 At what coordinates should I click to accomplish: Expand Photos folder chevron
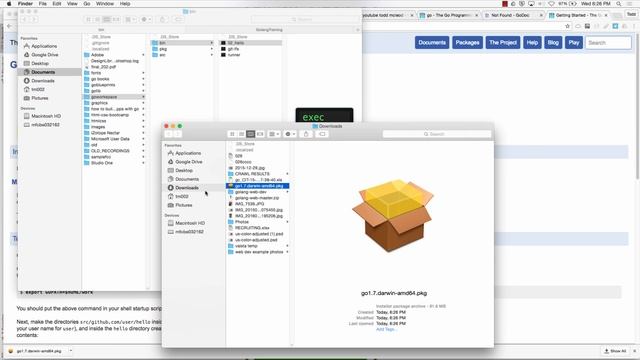pyautogui.click(x=287, y=222)
